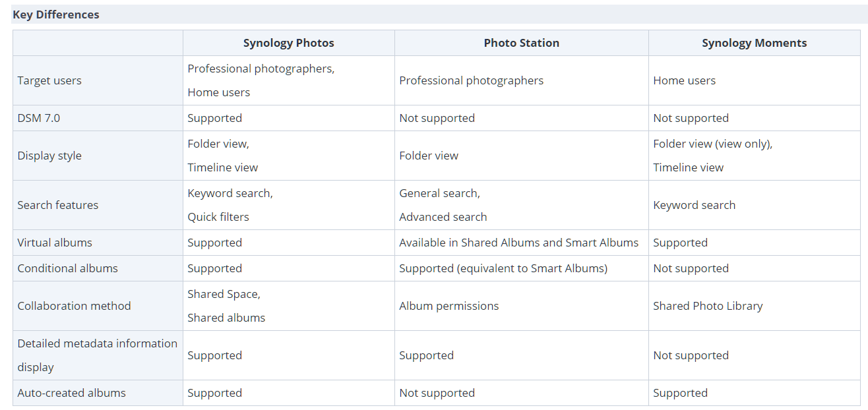Click the Key Differences heading
This screenshot has width=868, height=410.
click(56, 15)
